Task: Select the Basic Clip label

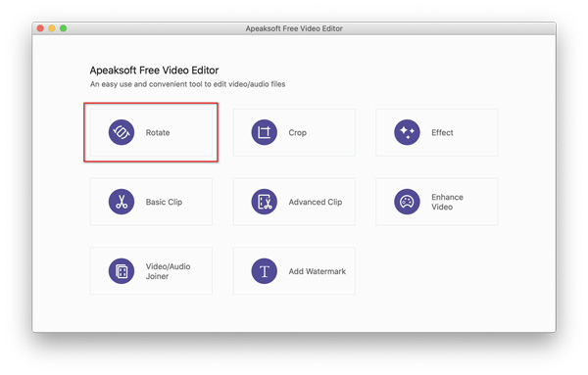Action: pos(164,202)
